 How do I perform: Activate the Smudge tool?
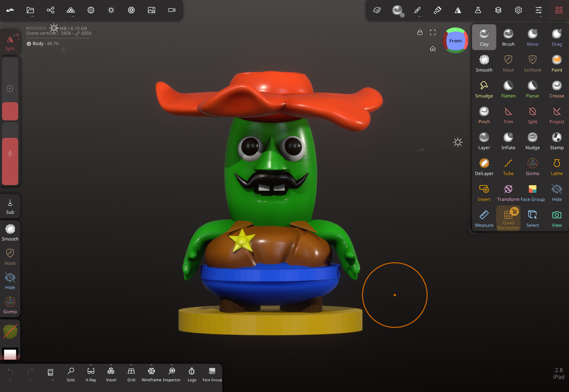tap(484, 89)
